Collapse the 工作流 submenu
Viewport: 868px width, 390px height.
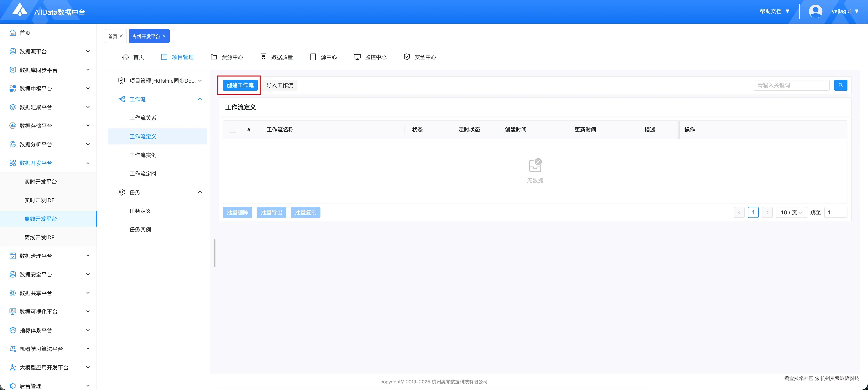click(x=200, y=99)
